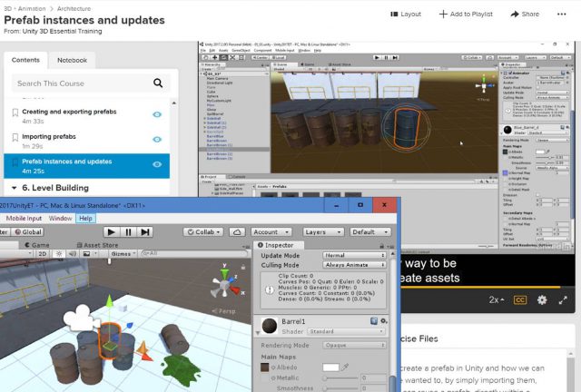Open Update Mode dropdown showing Normal
The height and width of the screenshot is (392, 581).
[354, 255]
